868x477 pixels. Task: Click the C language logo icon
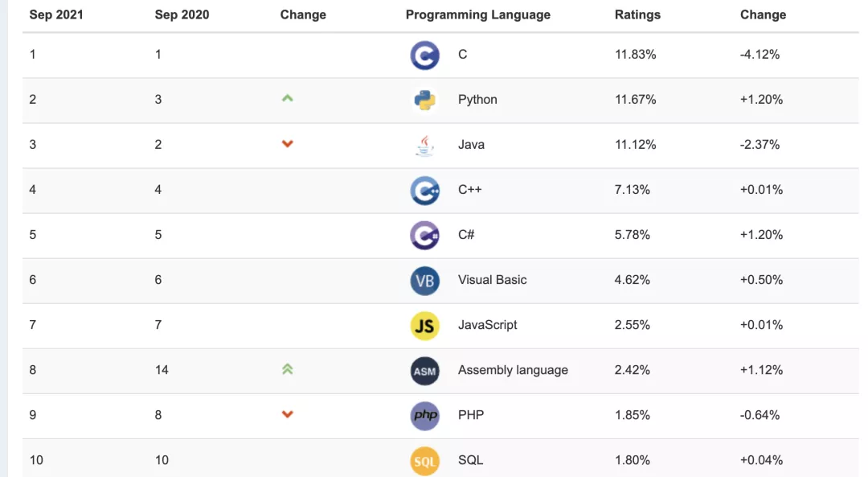(424, 56)
